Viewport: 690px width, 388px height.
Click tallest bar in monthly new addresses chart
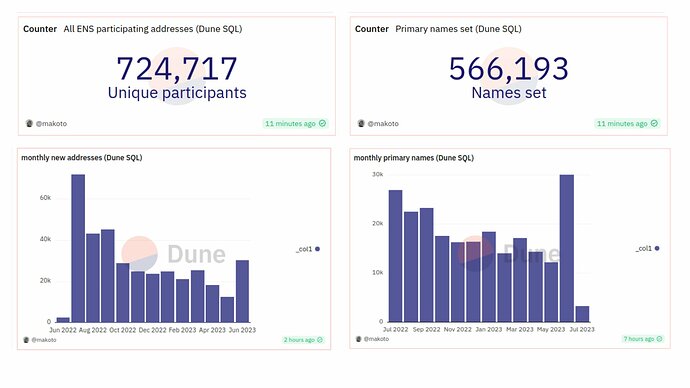click(x=78, y=248)
